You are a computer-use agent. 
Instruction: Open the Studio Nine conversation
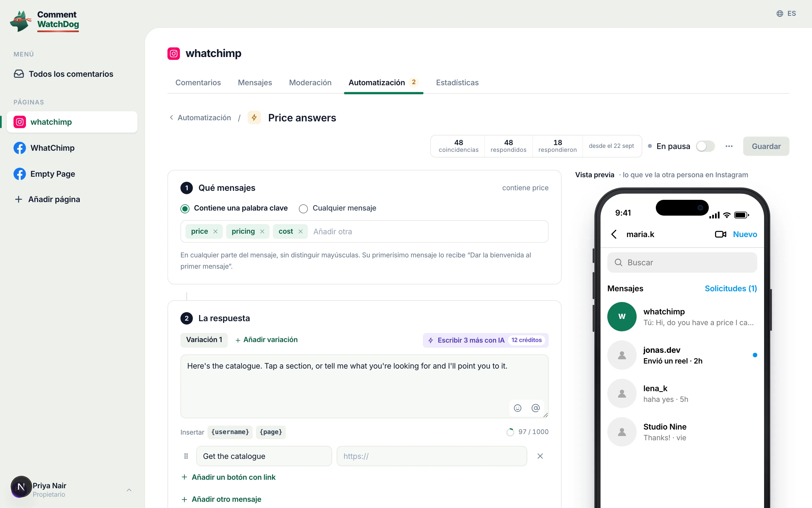pos(682,432)
